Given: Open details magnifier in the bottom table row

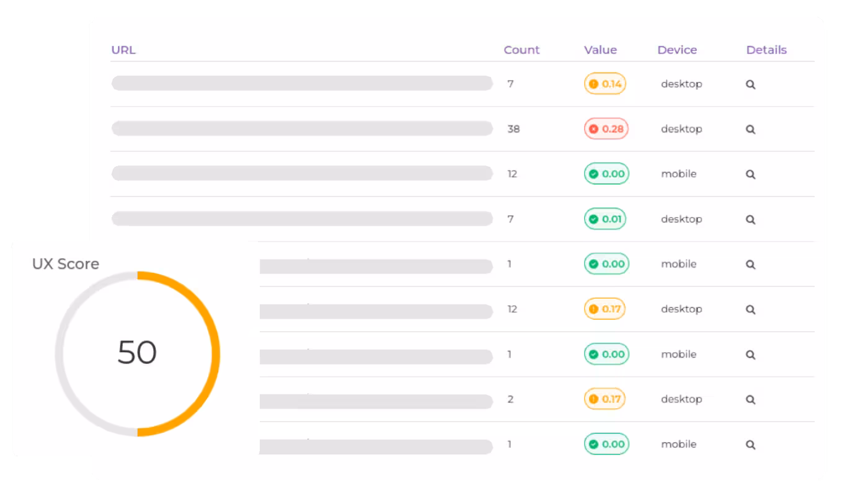Looking at the screenshot, I should (x=750, y=445).
